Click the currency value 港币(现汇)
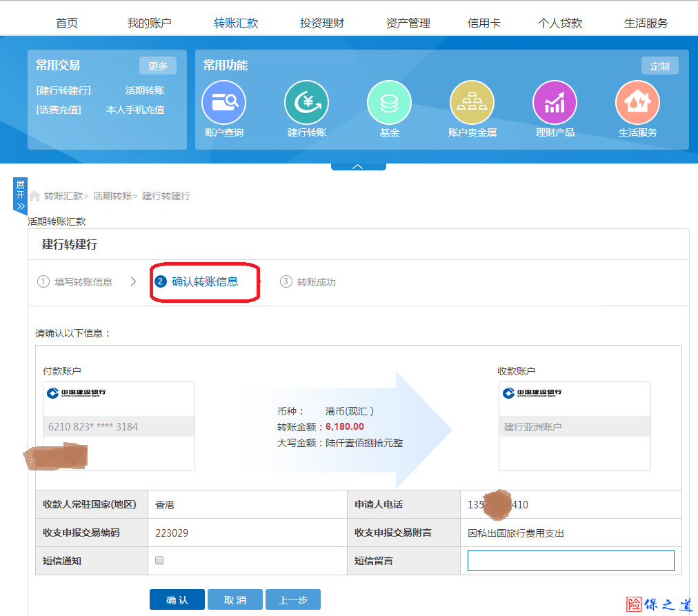Image resolution: width=698 pixels, height=616 pixels. click(350, 411)
